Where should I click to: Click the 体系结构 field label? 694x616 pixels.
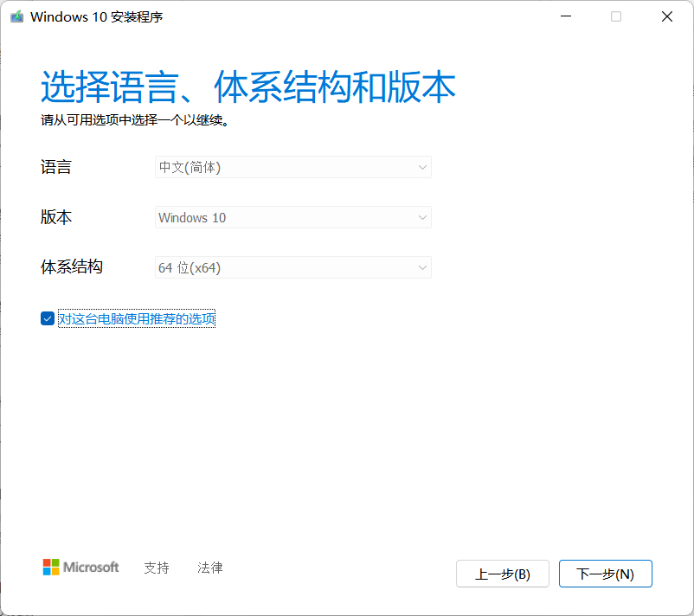tap(72, 267)
